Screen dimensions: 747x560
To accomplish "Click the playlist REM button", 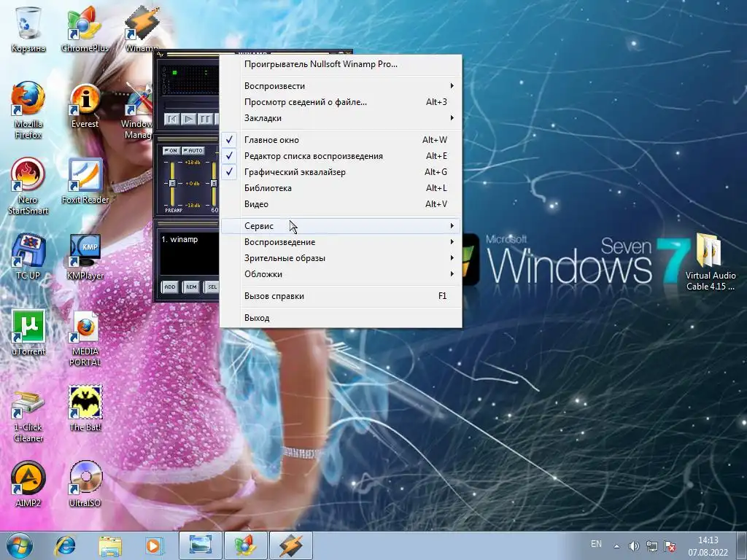I will (191, 287).
